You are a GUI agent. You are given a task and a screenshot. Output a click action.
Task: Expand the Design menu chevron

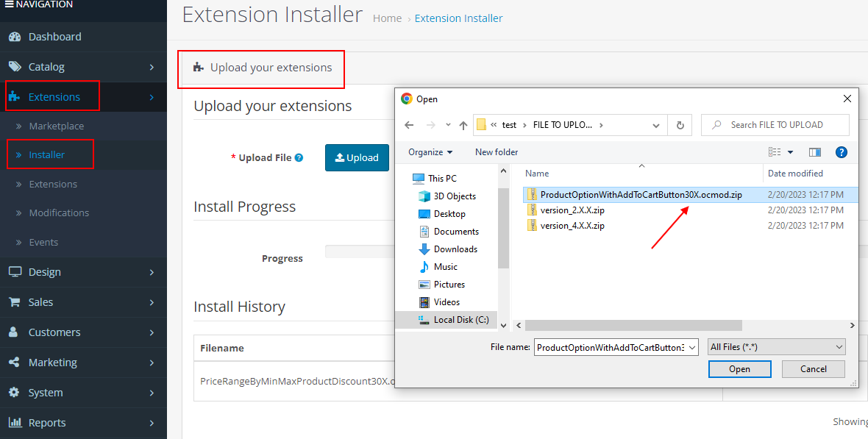click(x=152, y=272)
